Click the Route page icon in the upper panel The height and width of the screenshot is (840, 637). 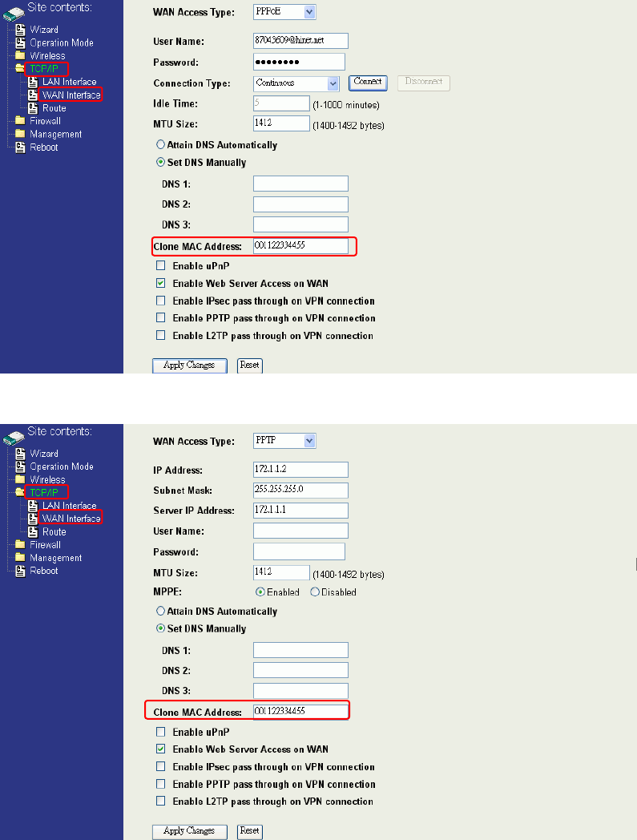click(33, 108)
